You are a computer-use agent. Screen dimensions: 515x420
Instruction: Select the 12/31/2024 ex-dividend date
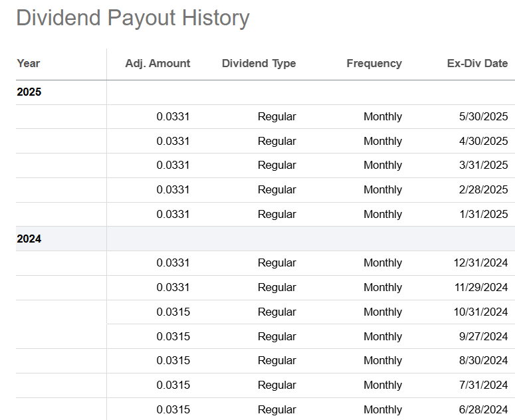pyautogui.click(x=480, y=263)
